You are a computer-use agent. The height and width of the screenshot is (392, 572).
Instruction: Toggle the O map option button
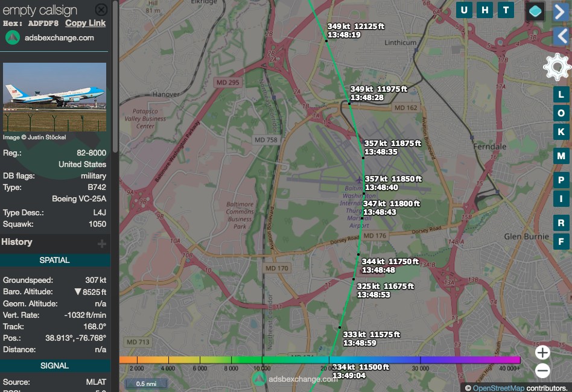(561, 113)
